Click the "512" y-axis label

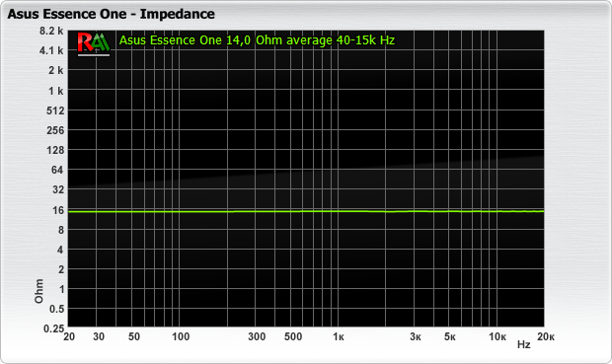(55, 110)
